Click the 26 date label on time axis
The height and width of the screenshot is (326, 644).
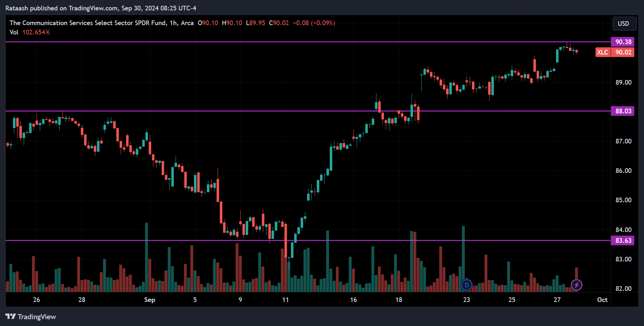point(37,300)
